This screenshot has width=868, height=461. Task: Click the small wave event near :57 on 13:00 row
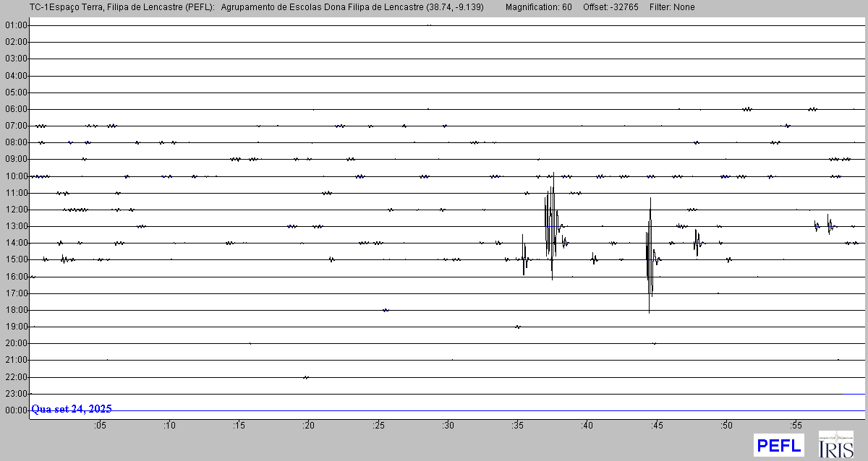pos(828,225)
